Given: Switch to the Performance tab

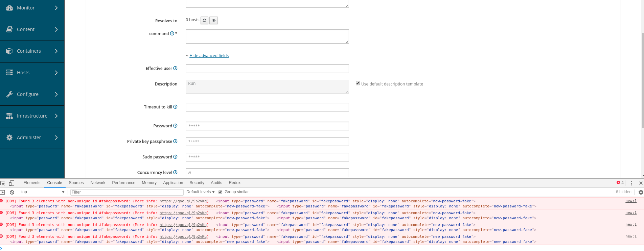Looking at the screenshot, I should [x=123, y=183].
